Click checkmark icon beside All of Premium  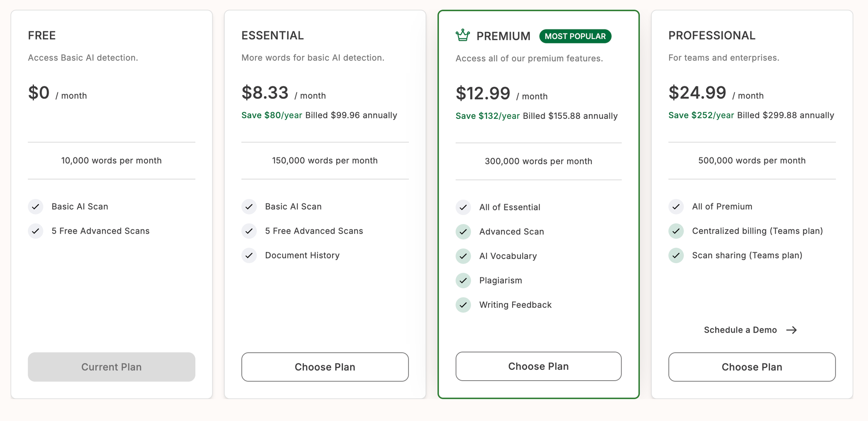pos(676,207)
